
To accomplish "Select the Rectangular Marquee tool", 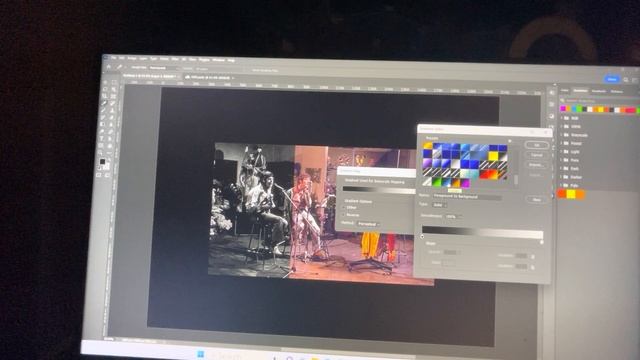I will tap(114, 82).
